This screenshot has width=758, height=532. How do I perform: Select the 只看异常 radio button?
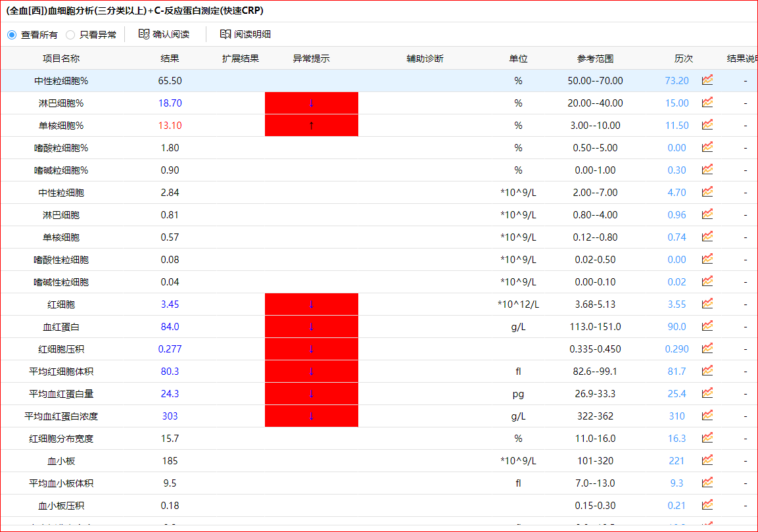(70, 35)
